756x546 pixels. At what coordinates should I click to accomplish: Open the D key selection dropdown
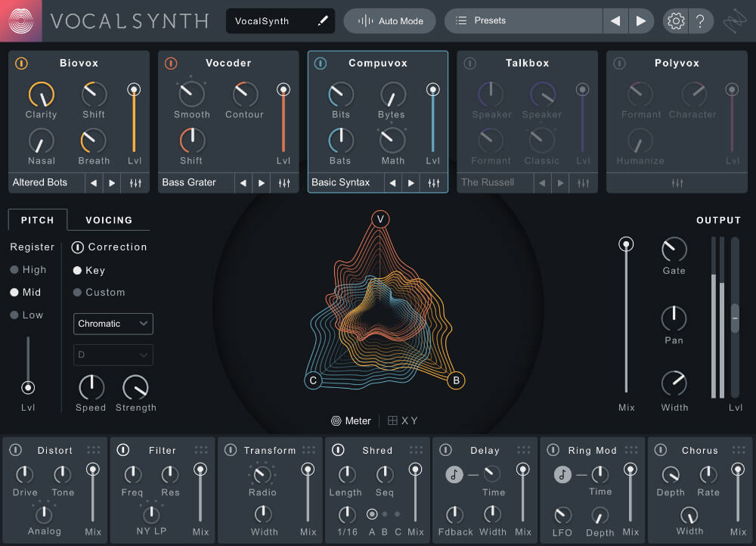[113, 355]
